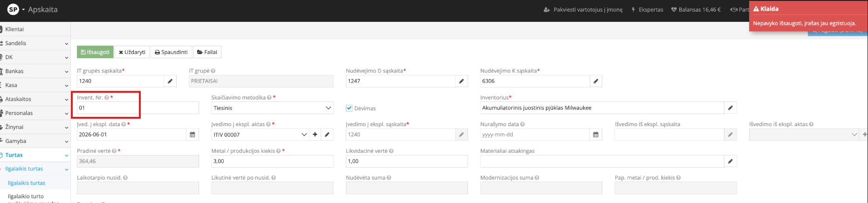Toggle the Dėvimas checkbox

[x=349, y=108]
